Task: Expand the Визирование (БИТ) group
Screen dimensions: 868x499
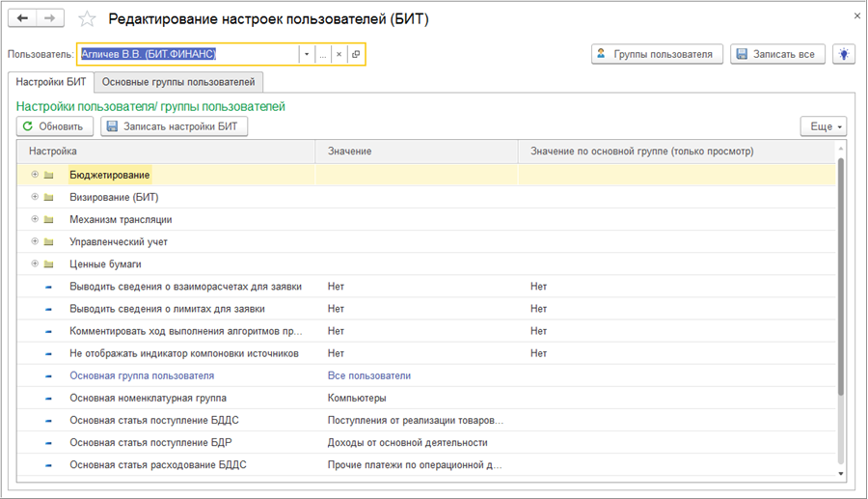Action: click(x=35, y=197)
